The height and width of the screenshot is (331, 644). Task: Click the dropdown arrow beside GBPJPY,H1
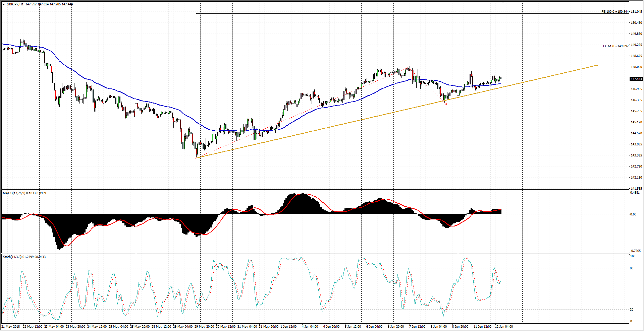[x=4, y=4]
